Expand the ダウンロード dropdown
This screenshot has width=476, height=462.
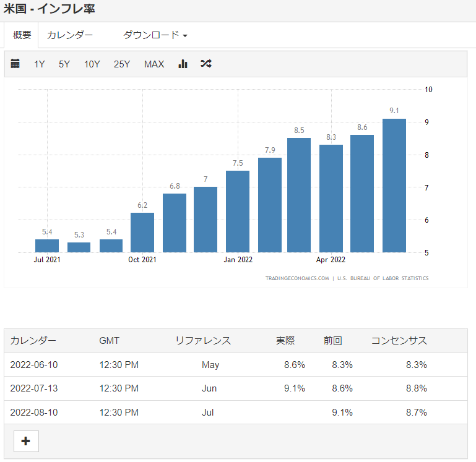click(155, 35)
